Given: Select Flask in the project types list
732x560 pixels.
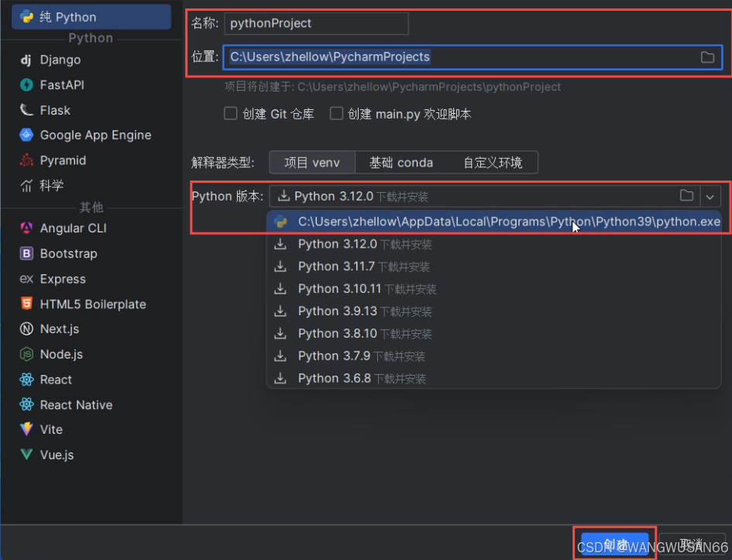Looking at the screenshot, I should pos(91,110).
